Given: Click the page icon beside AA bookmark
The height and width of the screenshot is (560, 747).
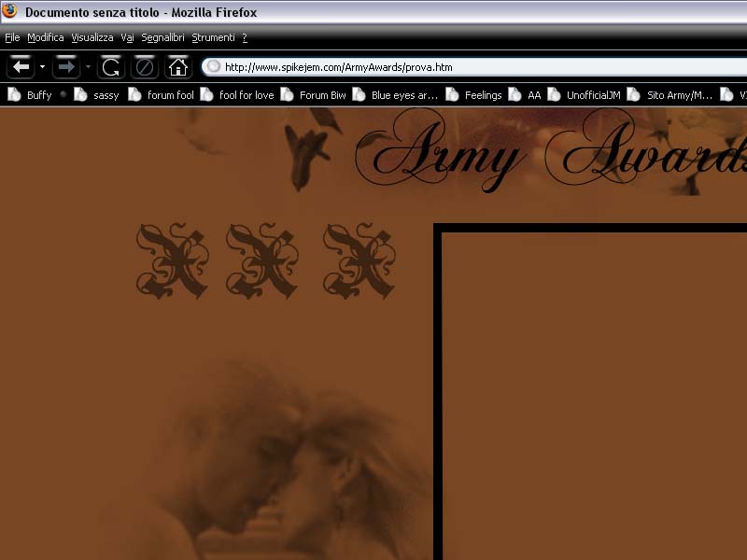Looking at the screenshot, I should (x=515, y=95).
